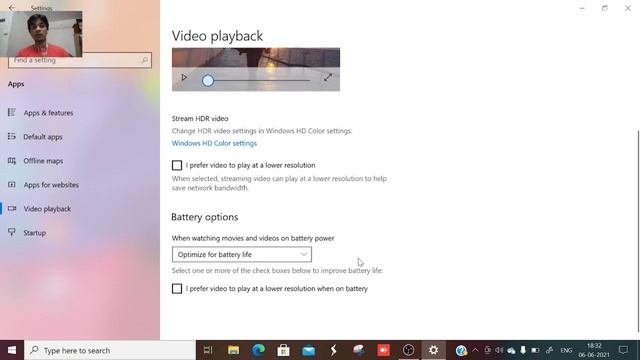Select Video playback in sidebar
640x360 pixels.
(47, 209)
